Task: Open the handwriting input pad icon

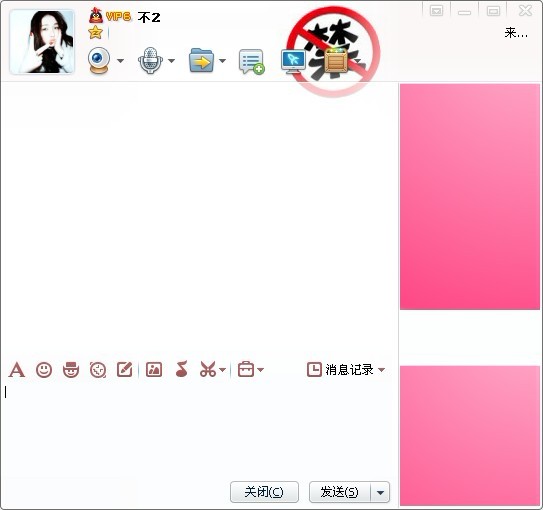Action: point(125,369)
